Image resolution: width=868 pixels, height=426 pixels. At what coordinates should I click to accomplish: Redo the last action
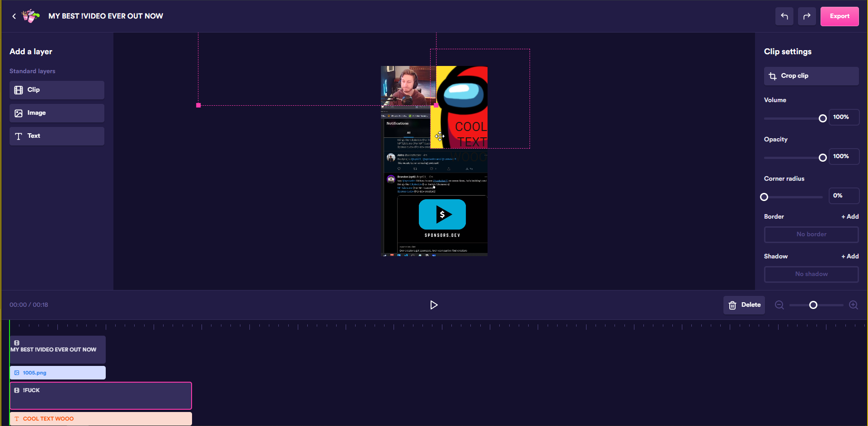point(807,16)
